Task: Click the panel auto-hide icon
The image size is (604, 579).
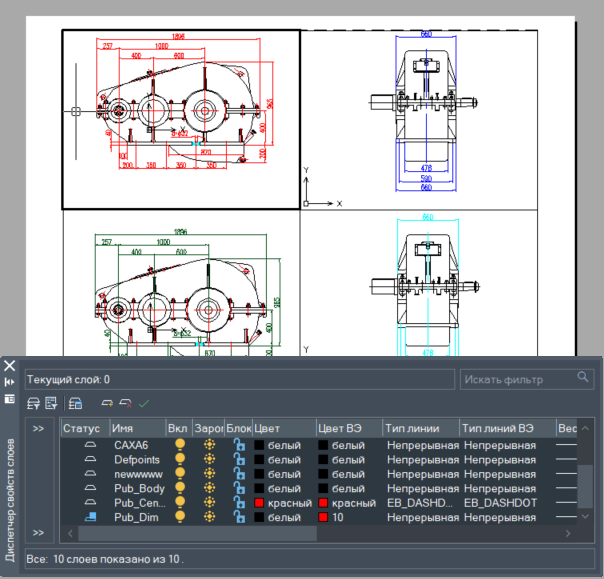Action: click(x=10, y=382)
